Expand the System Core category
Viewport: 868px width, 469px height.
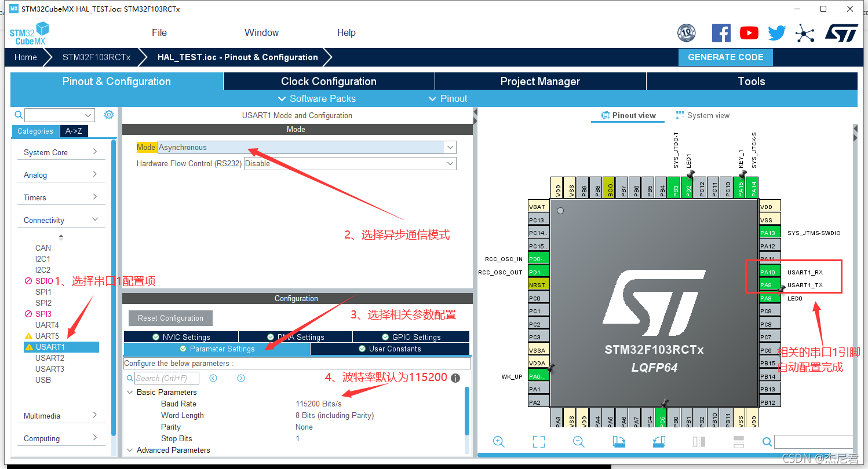pyautogui.click(x=60, y=152)
